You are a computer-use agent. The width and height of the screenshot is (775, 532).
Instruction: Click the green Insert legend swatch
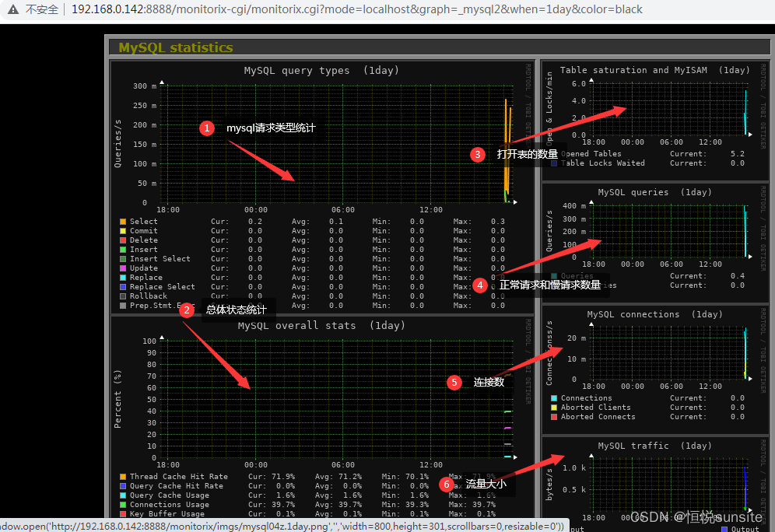tap(123, 250)
